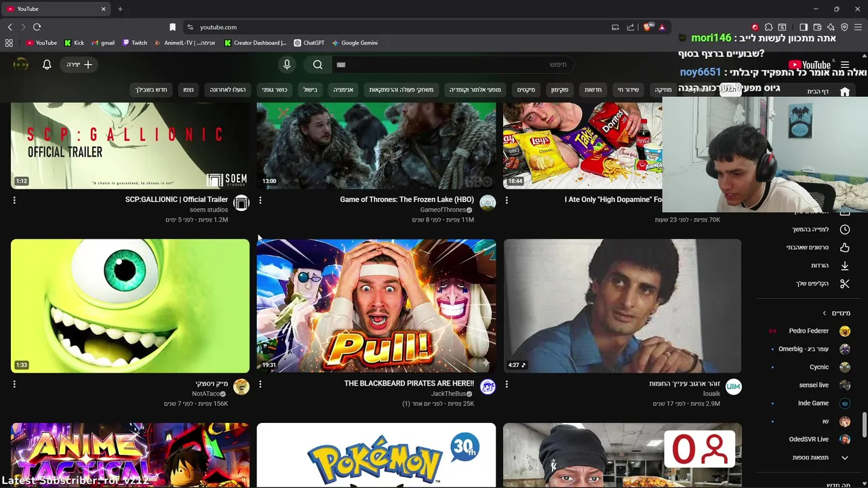
Task: Click the YouTube search magnifier button
Action: pyautogui.click(x=318, y=64)
